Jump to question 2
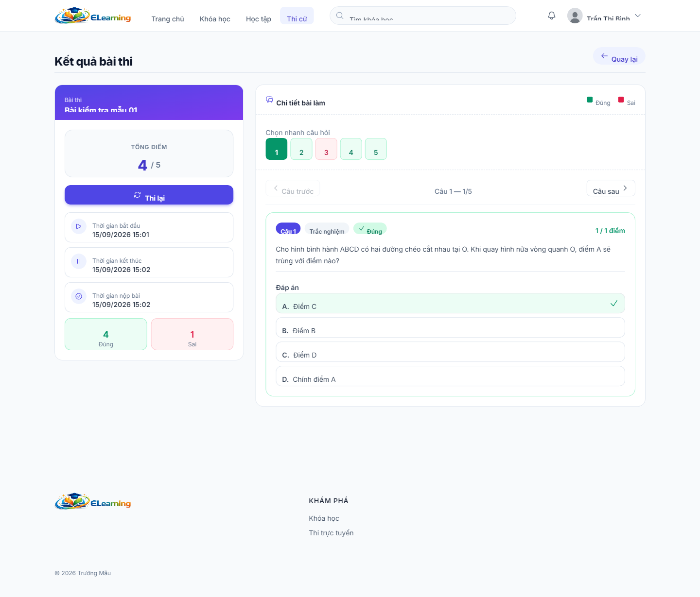 point(301,149)
